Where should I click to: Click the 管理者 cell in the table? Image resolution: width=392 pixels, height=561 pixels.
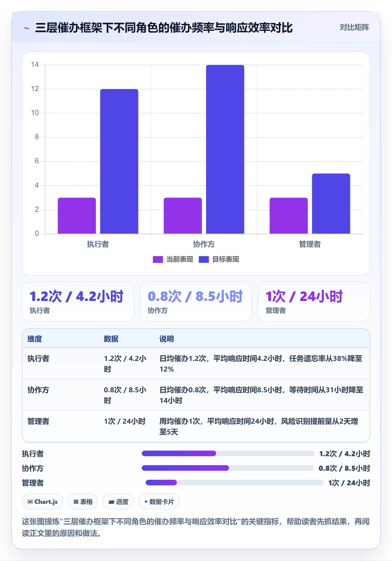pyautogui.click(x=38, y=421)
